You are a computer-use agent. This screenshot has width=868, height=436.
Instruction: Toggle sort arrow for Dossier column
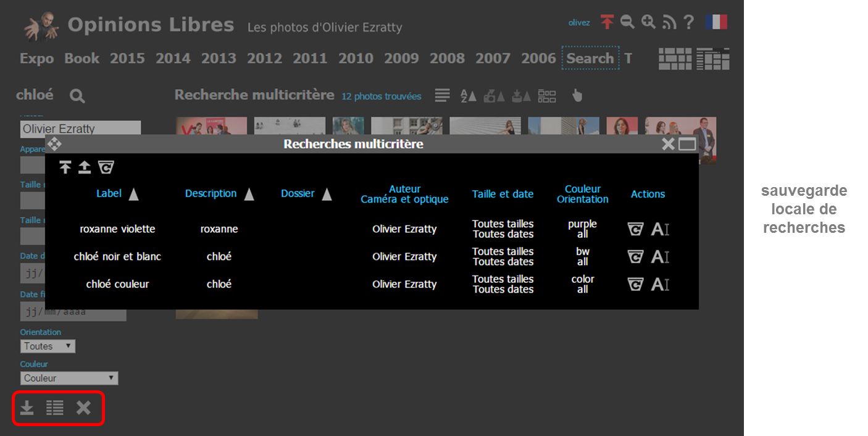point(327,195)
